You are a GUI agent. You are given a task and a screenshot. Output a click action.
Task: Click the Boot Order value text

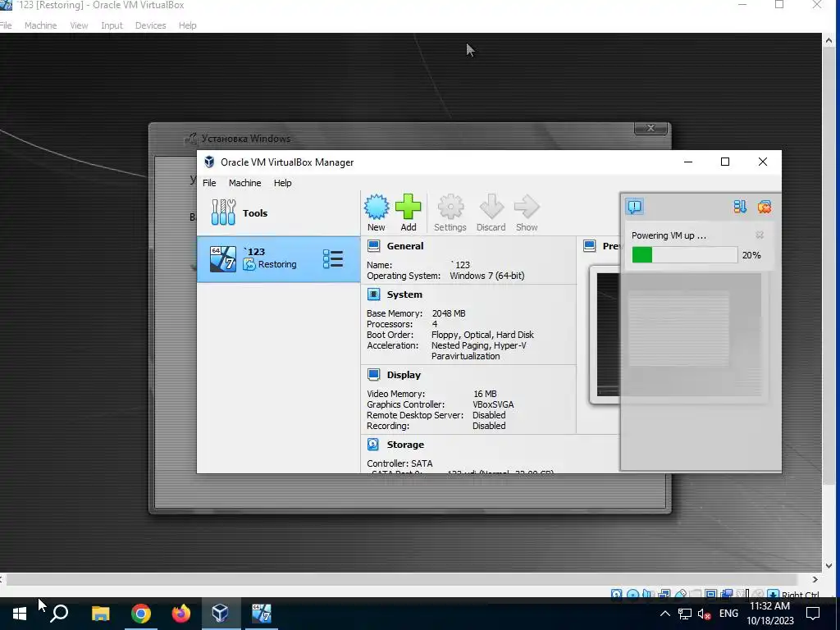tap(482, 335)
